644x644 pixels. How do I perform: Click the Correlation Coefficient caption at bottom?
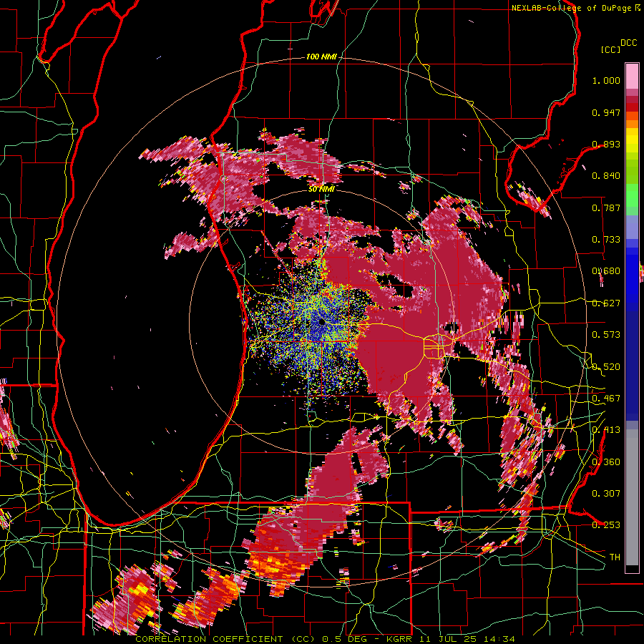point(325,639)
